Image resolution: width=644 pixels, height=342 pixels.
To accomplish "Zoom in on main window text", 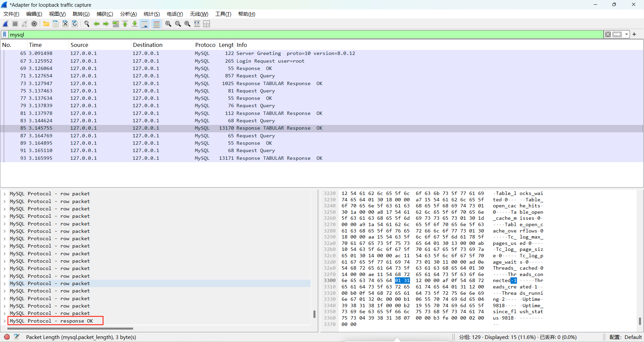I will (168, 24).
